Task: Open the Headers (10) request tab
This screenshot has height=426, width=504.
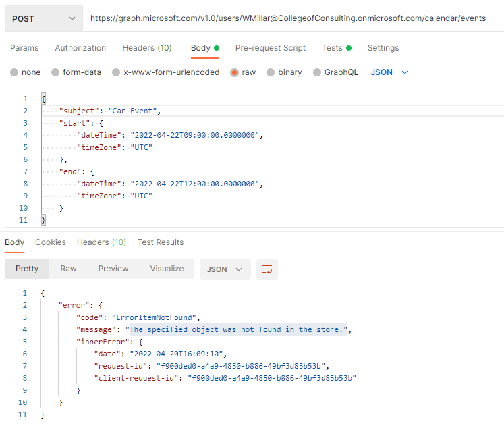Action: [147, 48]
